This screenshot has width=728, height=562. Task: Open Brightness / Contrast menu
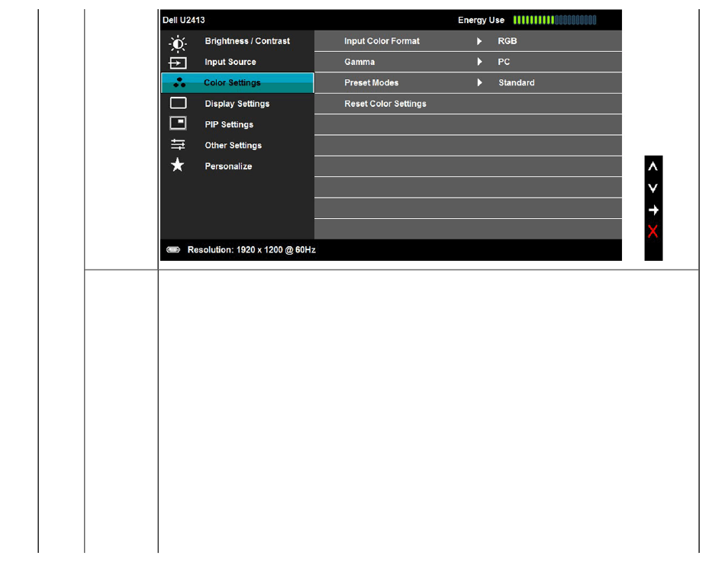click(237, 41)
